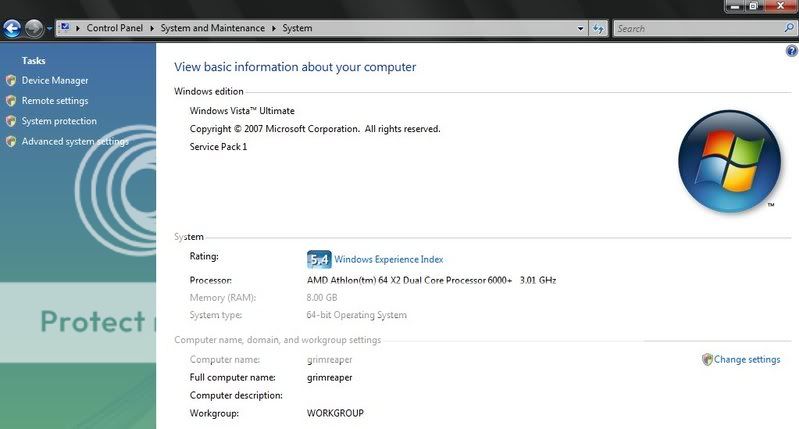799x429 pixels.
Task: Click the shield icon beside Change settings
Action: click(707, 360)
